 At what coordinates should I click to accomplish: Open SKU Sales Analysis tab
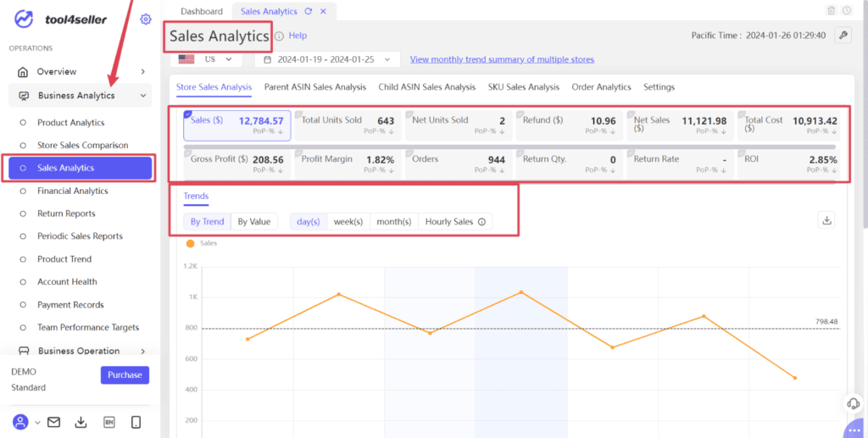click(x=524, y=86)
